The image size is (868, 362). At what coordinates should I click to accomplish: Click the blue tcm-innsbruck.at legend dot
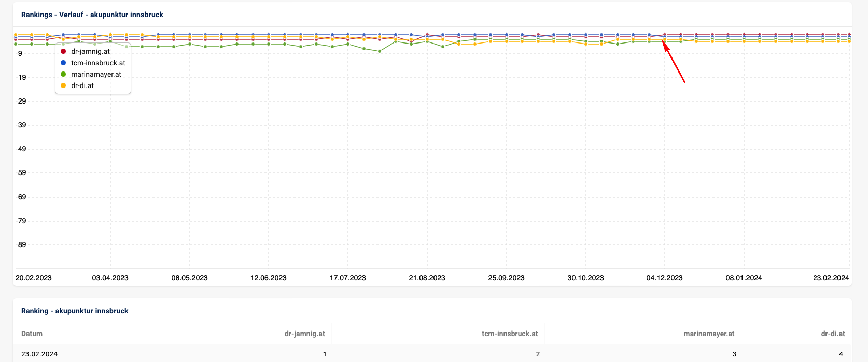(x=63, y=63)
